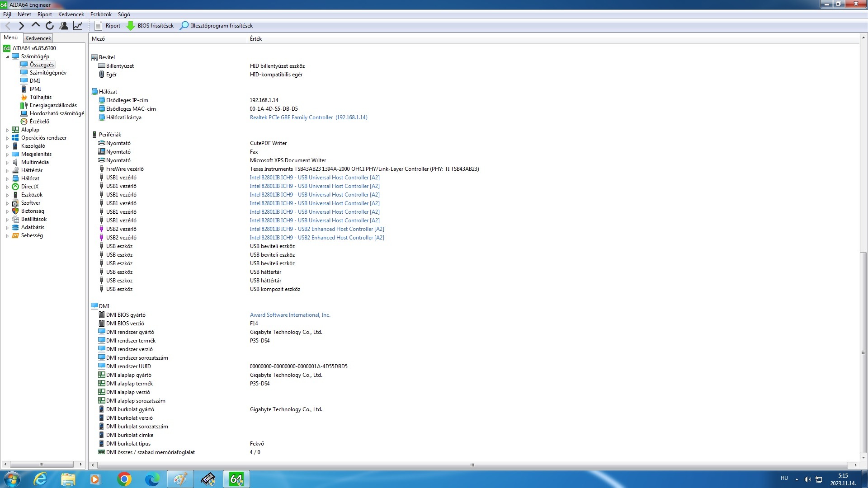This screenshot has width=868, height=488.
Task: Expand the Alaplap tree node
Action: point(7,130)
